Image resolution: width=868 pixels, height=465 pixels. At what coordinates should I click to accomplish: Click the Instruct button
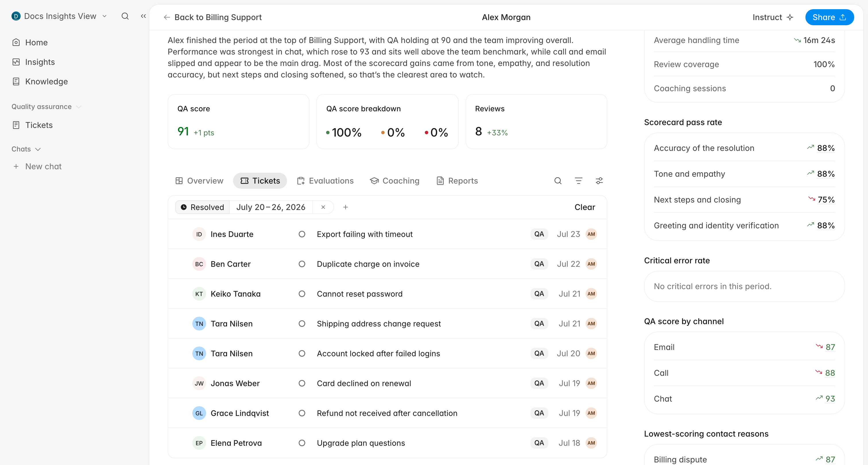773,17
